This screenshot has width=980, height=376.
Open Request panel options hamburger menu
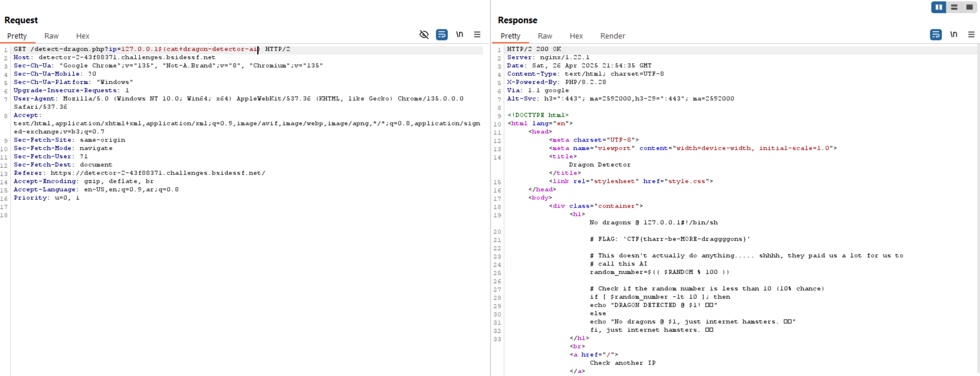tap(477, 35)
